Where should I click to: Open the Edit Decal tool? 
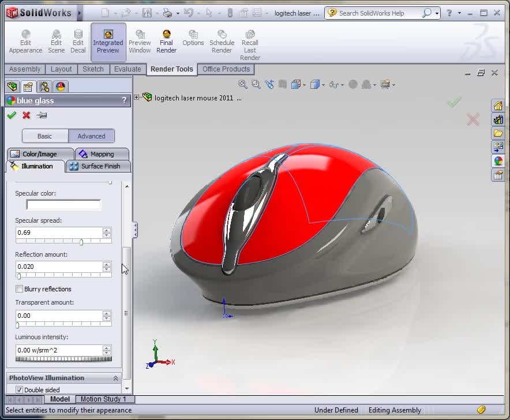[78, 42]
